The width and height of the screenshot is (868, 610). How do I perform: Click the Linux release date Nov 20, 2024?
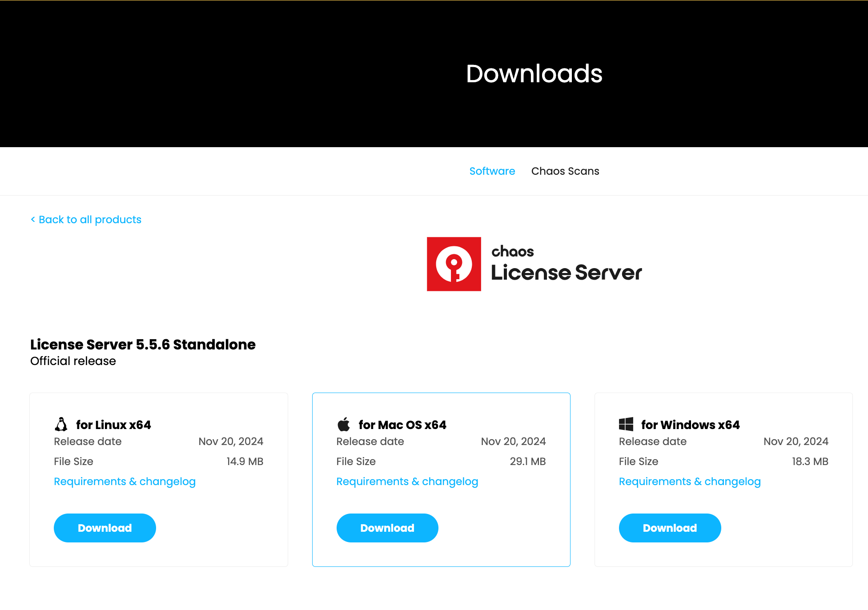[231, 441]
